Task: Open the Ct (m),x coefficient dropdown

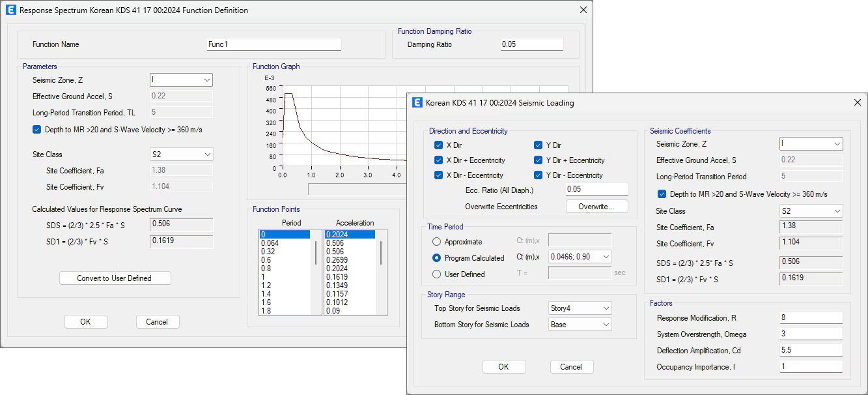Action: point(580,257)
